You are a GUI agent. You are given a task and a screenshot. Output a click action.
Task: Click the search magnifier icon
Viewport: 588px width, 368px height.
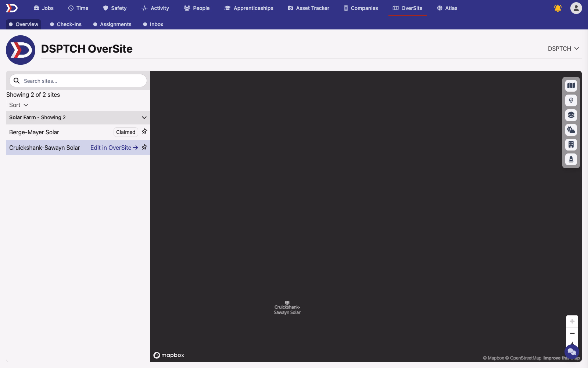tap(17, 81)
